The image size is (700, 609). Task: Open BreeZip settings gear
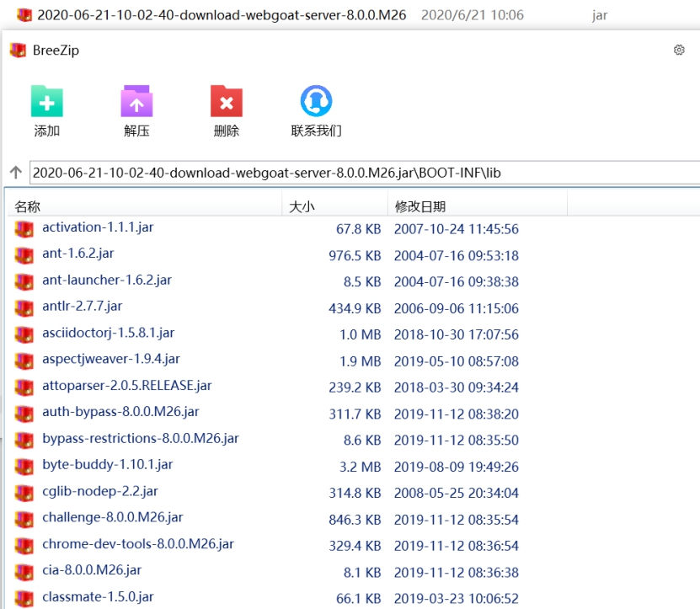tap(679, 50)
